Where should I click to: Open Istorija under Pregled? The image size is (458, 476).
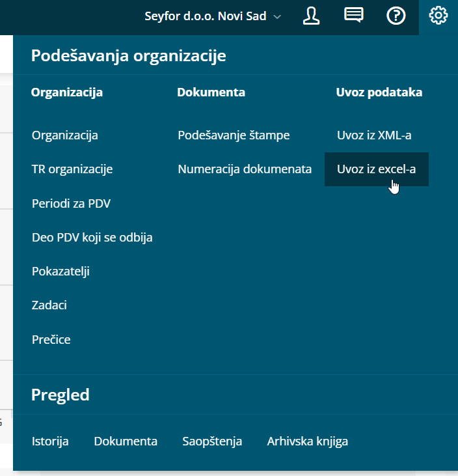[50, 441]
